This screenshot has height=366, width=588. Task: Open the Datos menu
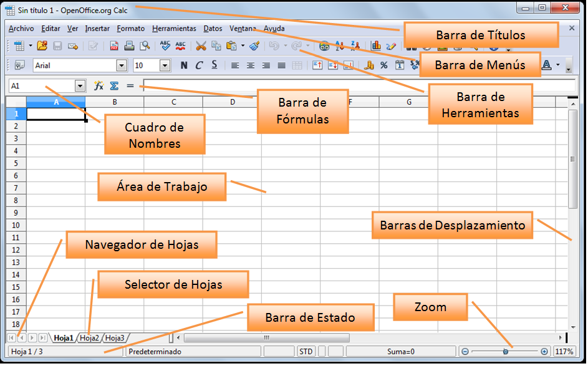click(x=213, y=29)
